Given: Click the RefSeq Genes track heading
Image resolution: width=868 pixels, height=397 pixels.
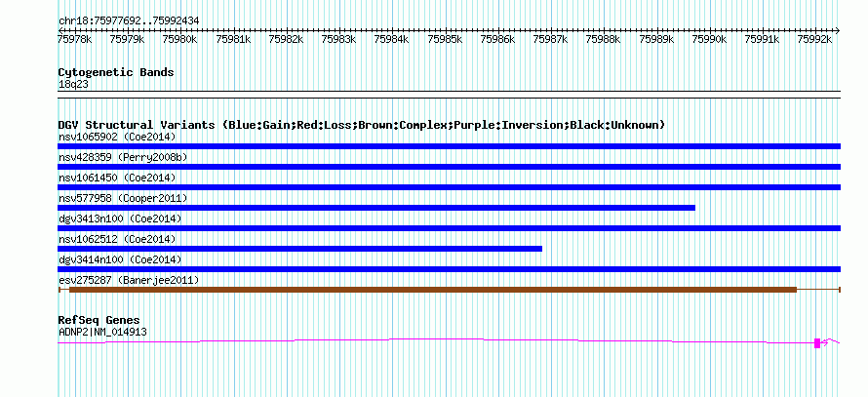Looking at the screenshot, I should point(99,320).
